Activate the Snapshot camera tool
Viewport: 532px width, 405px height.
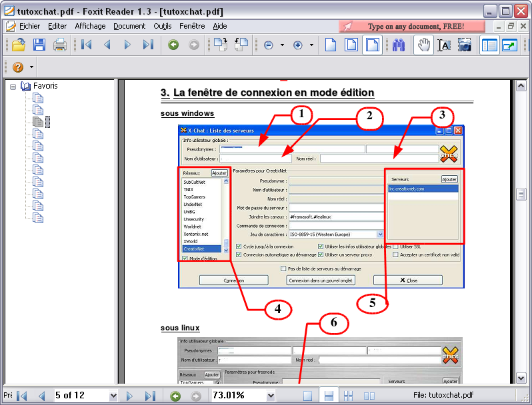pyautogui.click(x=465, y=45)
